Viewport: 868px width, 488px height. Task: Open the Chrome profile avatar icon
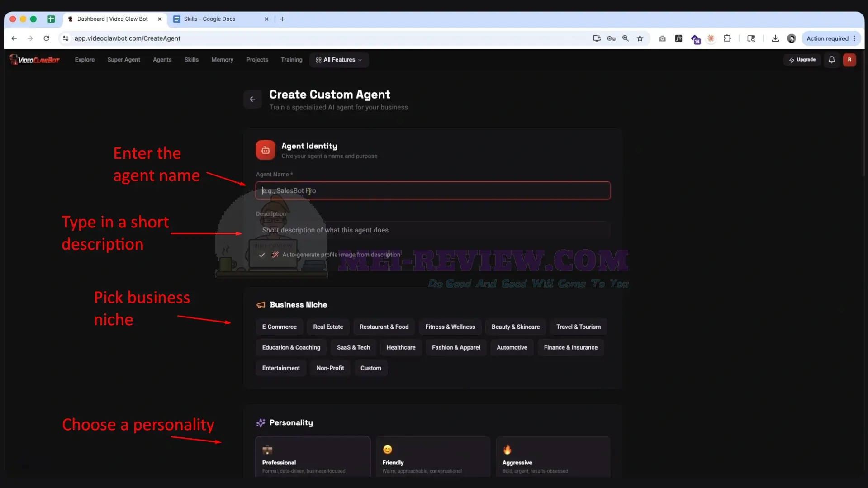pyautogui.click(x=791, y=38)
